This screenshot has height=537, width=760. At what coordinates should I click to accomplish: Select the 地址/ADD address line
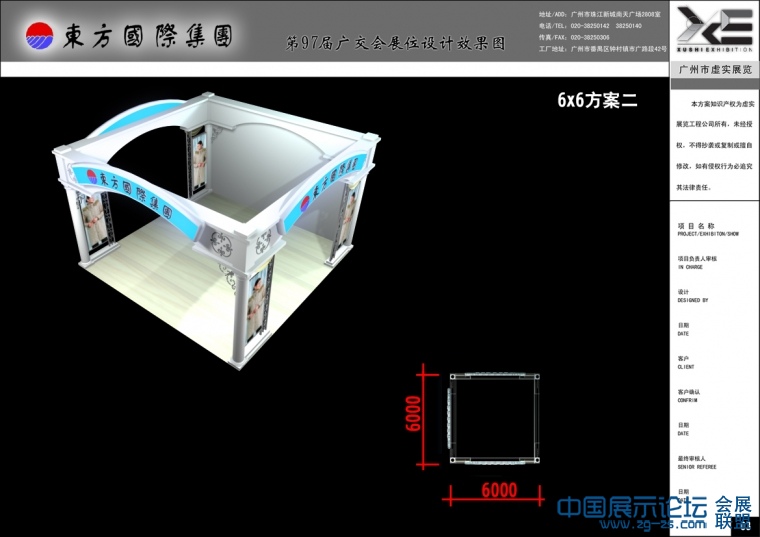click(x=600, y=15)
